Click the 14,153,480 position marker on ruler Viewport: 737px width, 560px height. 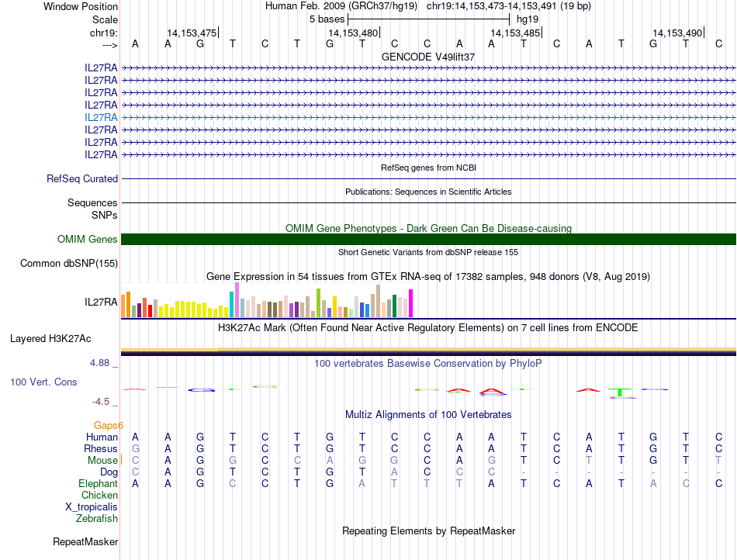[x=354, y=33]
